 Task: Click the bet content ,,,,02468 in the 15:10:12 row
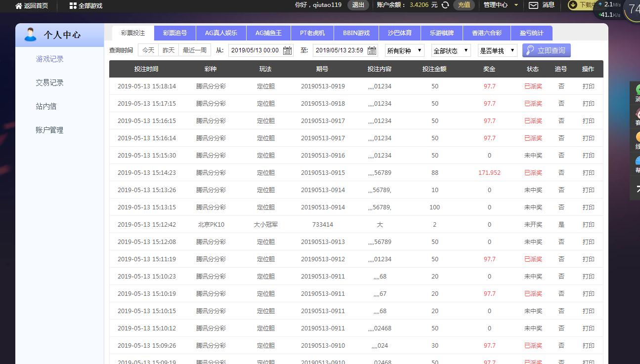pos(380,328)
